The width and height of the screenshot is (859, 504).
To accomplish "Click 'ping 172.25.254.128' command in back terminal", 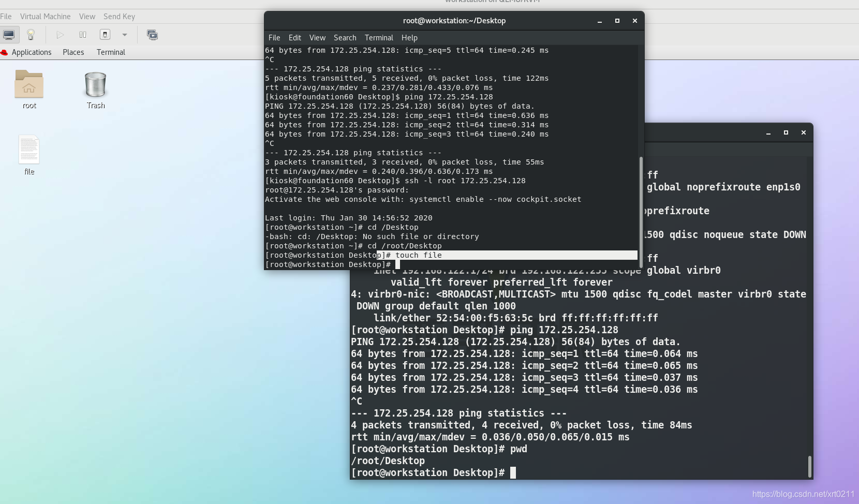I will [x=564, y=330].
